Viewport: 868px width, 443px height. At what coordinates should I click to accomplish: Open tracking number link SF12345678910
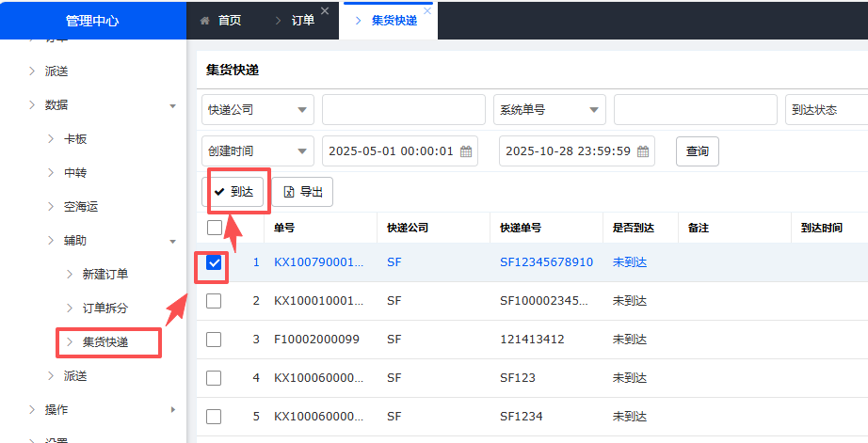click(546, 262)
